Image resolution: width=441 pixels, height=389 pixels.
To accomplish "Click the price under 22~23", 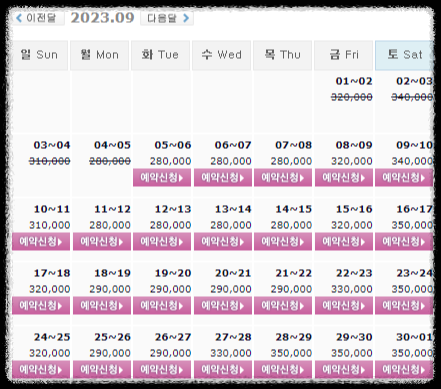I will (352, 289).
